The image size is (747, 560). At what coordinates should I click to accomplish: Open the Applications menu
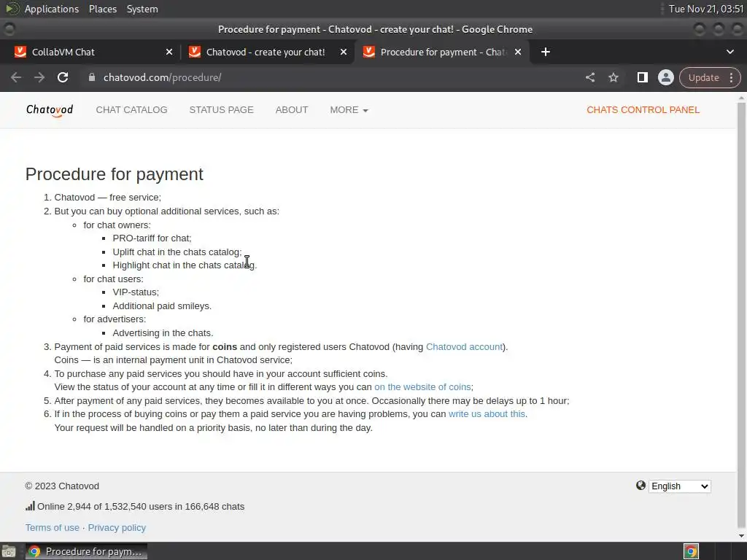52,9
